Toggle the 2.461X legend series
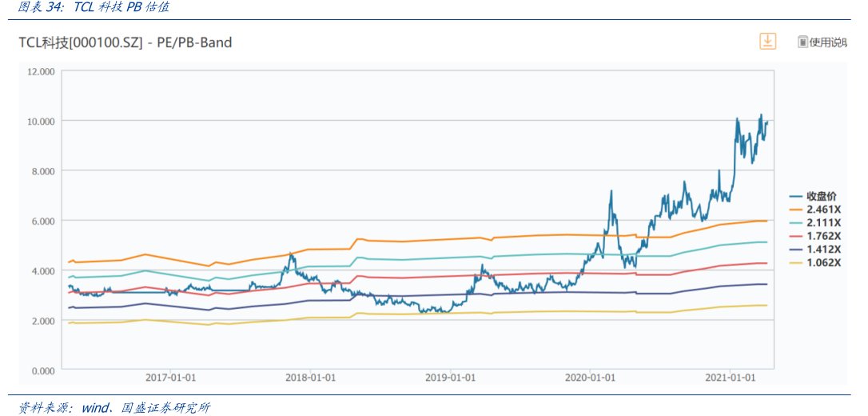 pos(815,210)
